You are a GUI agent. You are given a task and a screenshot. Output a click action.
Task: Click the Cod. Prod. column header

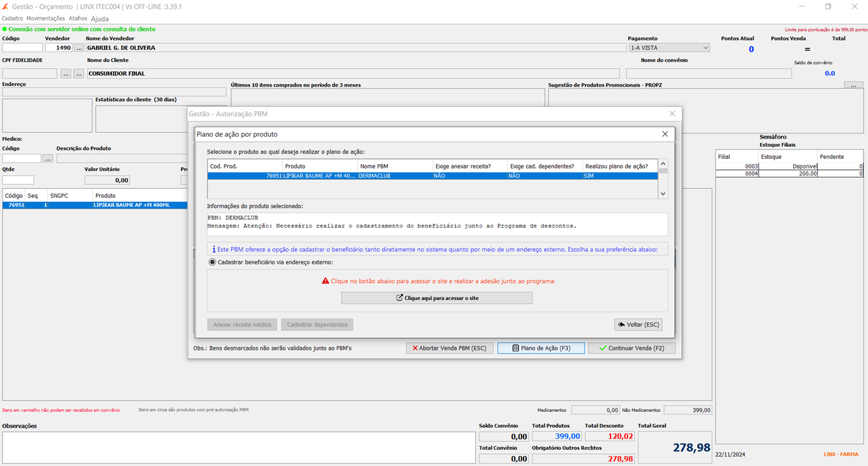pyautogui.click(x=245, y=166)
